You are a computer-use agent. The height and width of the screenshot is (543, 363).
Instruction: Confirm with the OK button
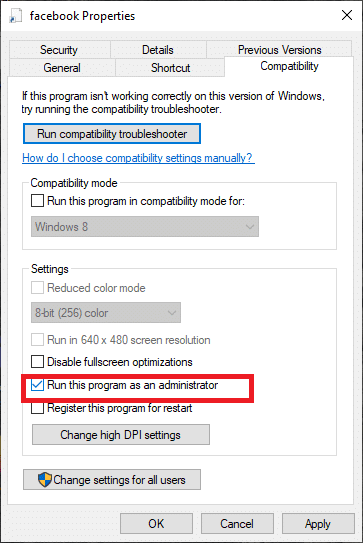(156, 523)
